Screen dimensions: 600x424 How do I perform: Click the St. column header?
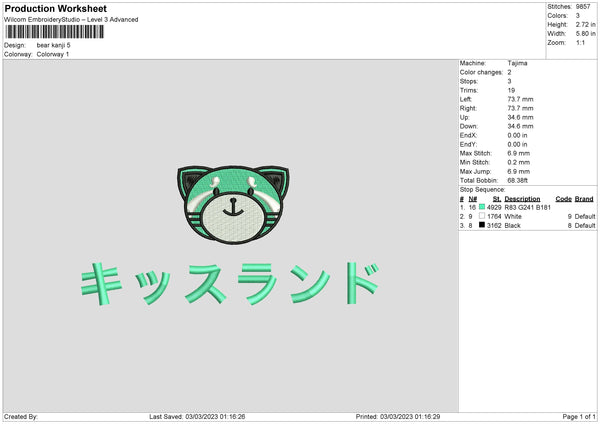coord(497,199)
